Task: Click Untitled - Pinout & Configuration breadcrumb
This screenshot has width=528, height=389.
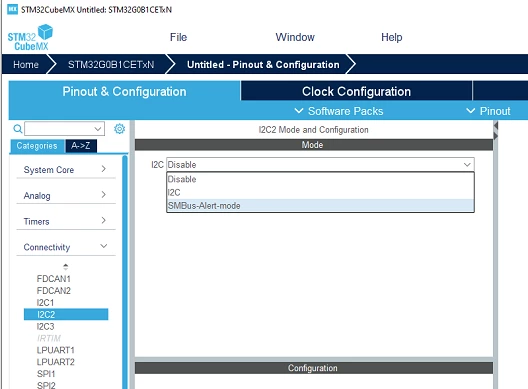Action: pos(263,64)
